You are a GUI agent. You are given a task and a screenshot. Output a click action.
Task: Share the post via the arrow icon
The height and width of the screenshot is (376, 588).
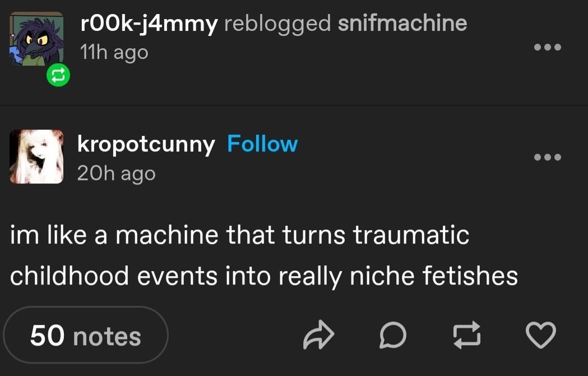click(x=318, y=336)
